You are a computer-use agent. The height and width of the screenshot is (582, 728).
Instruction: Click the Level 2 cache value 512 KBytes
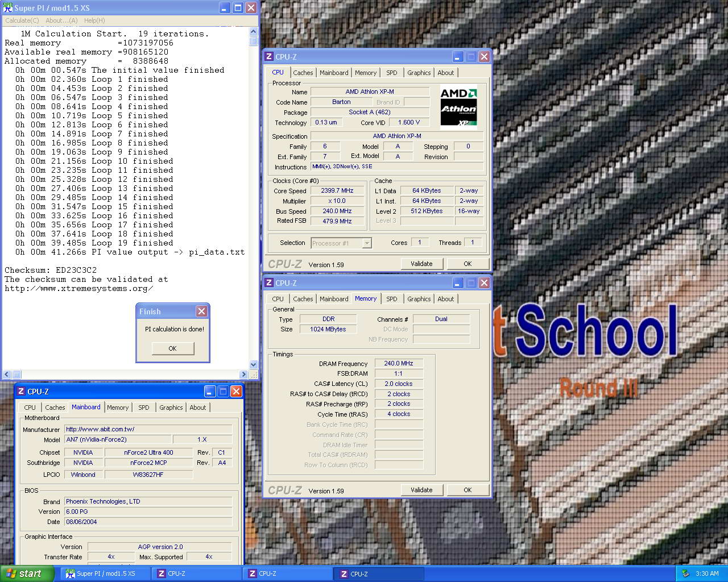point(427,211)
